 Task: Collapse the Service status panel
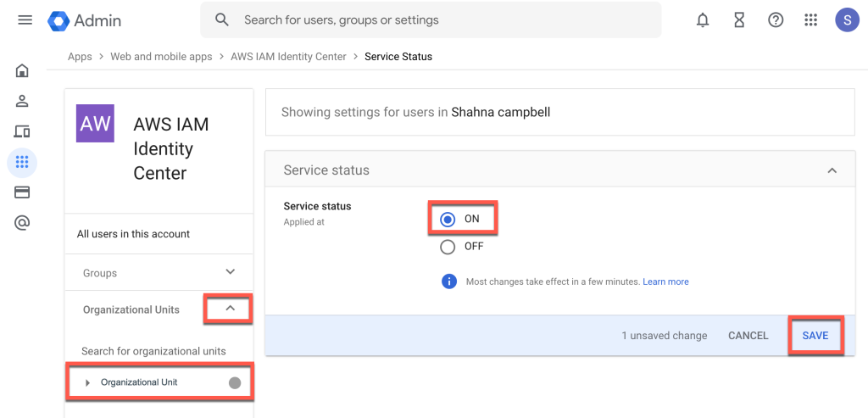[x=832, y=170]
